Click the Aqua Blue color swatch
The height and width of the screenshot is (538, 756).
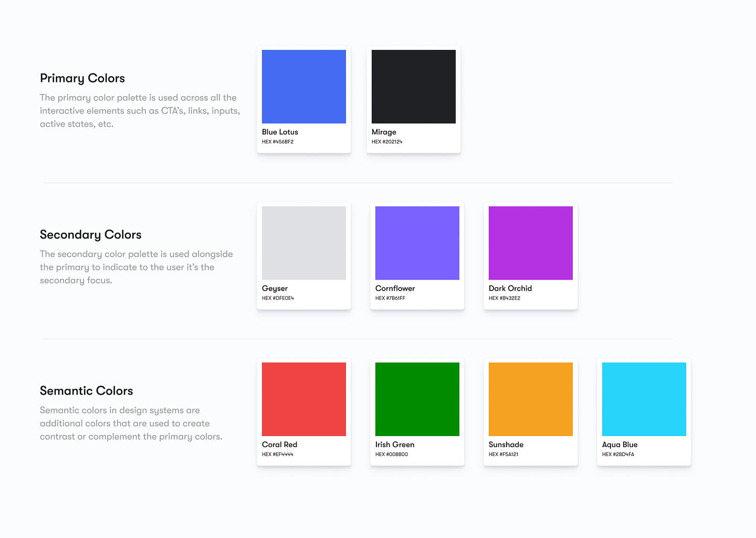pos(644,399)
